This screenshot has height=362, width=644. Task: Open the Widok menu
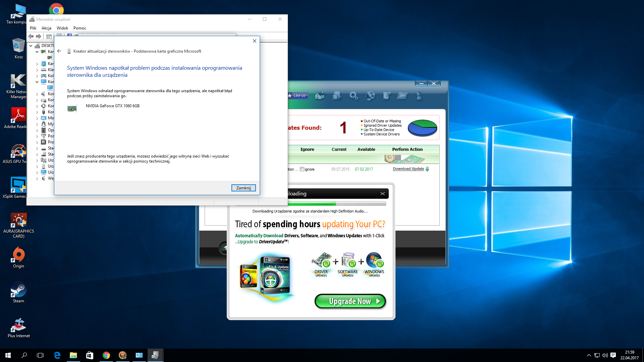[x=62, y=28]
